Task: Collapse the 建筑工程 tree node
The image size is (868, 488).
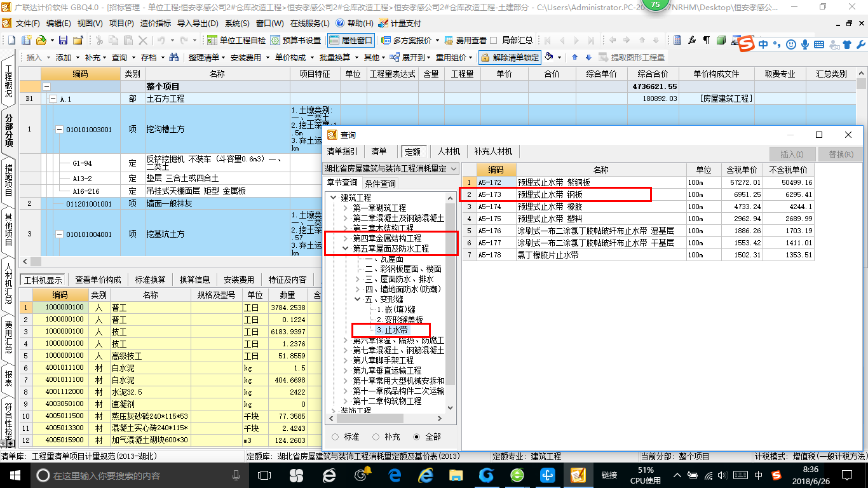Action: tap(334, 198)
